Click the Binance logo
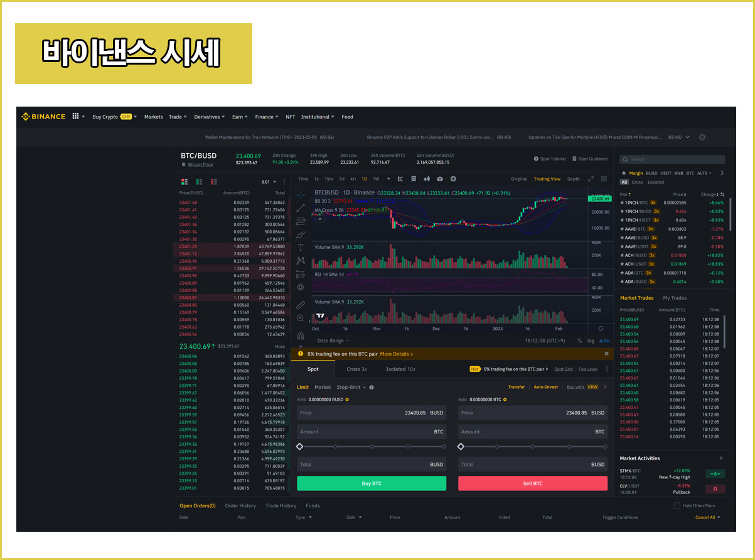 (x=43, y=117)
